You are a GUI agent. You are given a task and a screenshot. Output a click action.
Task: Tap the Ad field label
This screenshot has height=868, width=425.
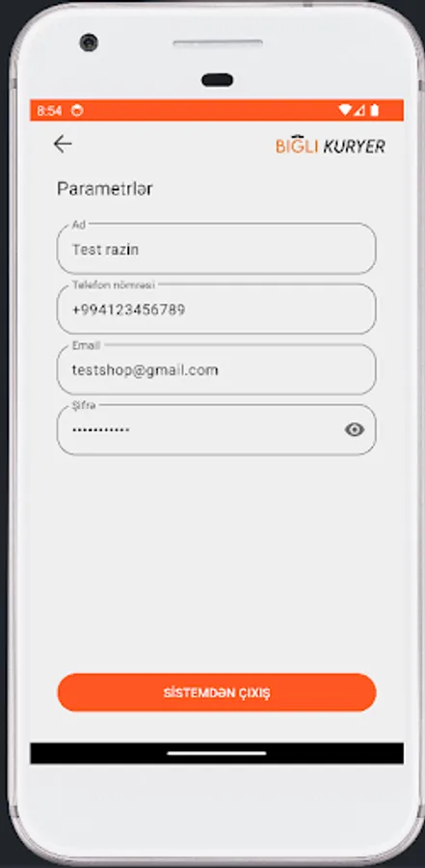pos(79,224)
